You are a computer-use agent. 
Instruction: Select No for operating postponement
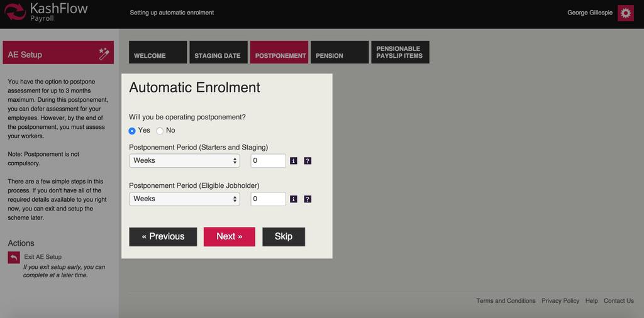160,131
